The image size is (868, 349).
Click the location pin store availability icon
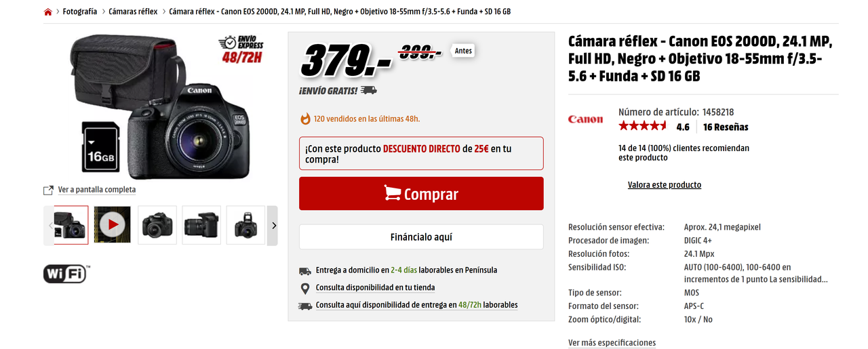click(305, 288)
